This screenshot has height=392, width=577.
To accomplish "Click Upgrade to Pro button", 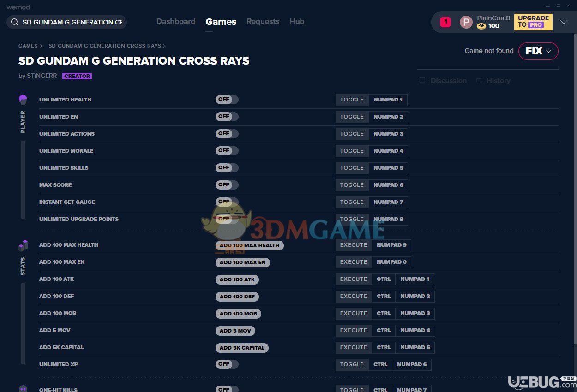I will coord(533,22).
